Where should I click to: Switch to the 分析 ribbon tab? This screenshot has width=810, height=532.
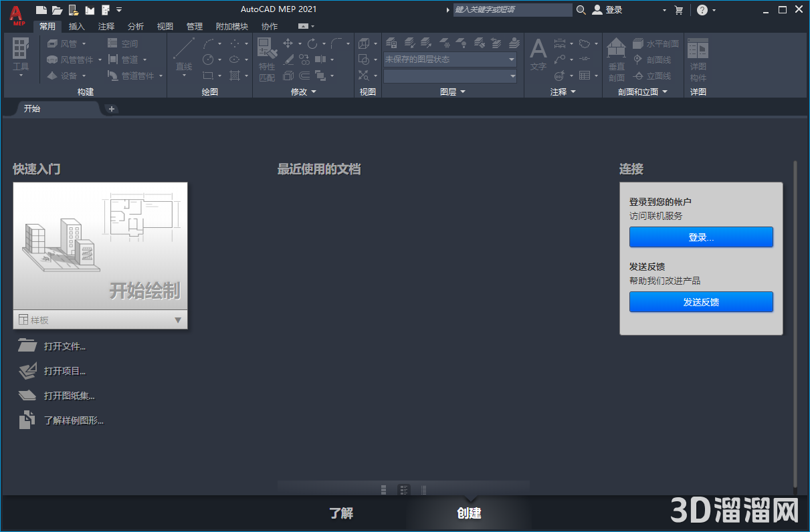[136, 27]
